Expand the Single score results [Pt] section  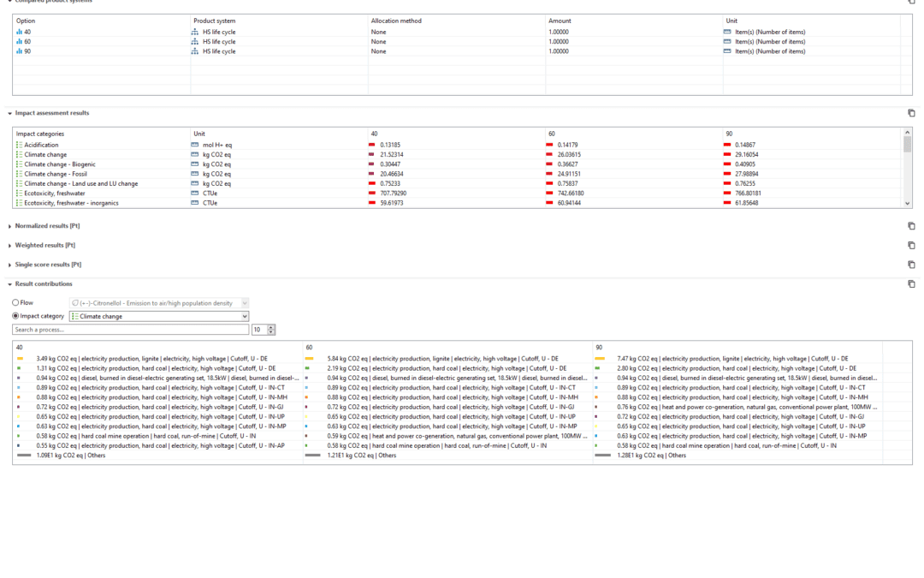click(x=10, y=265)
